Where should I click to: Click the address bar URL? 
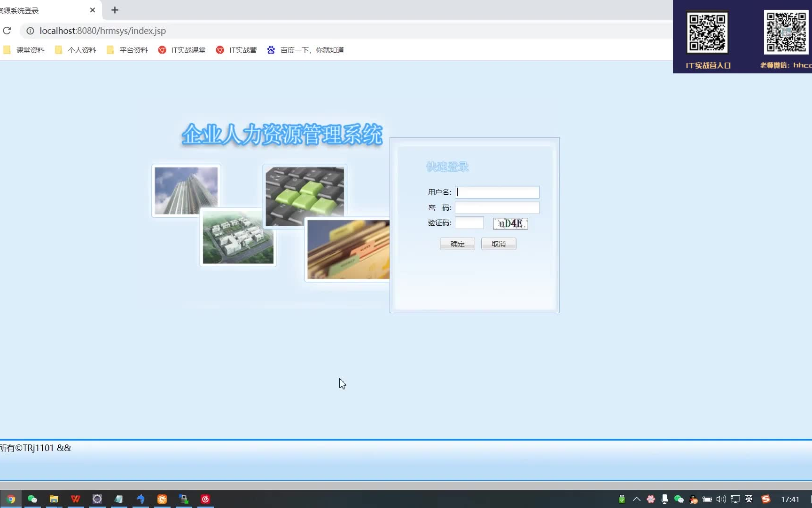point(102,31)
